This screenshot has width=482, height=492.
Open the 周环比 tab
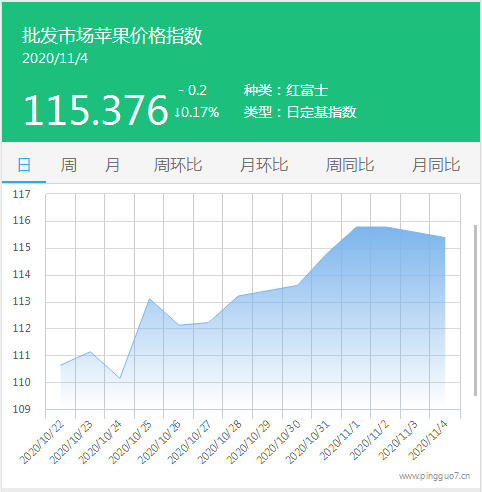coord(178,165)
